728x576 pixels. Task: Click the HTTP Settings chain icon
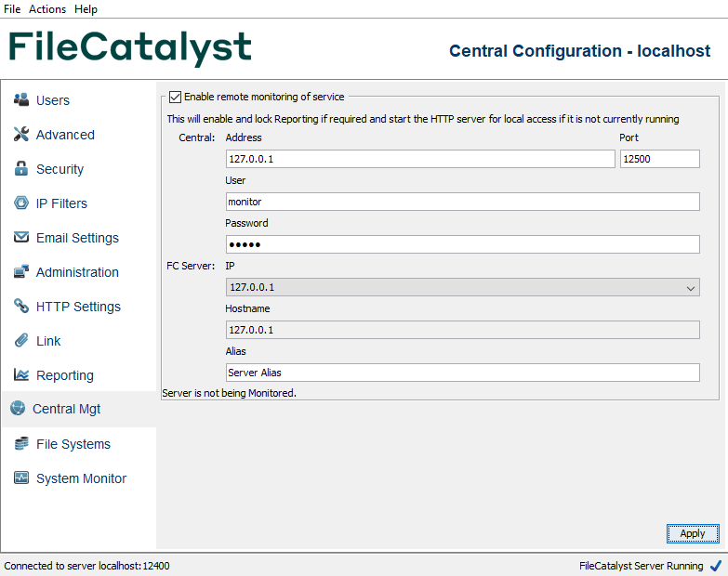click(x=21, y=306)
